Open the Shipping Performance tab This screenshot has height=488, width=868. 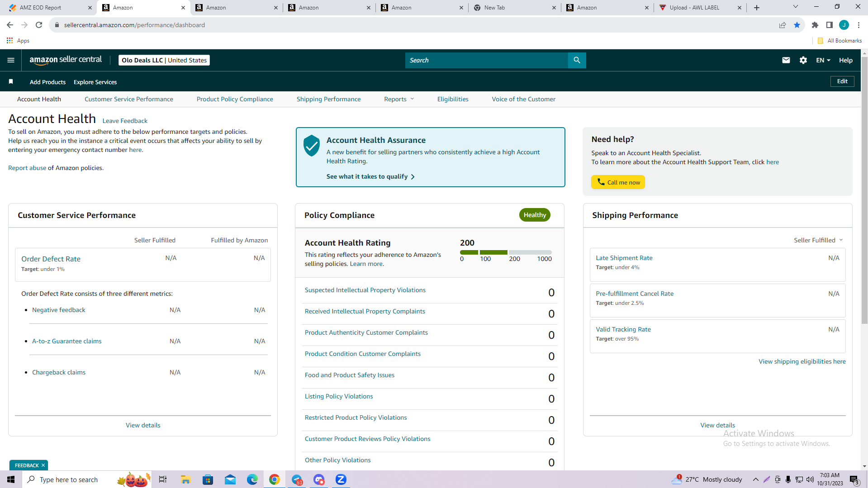tap(329, 99)
